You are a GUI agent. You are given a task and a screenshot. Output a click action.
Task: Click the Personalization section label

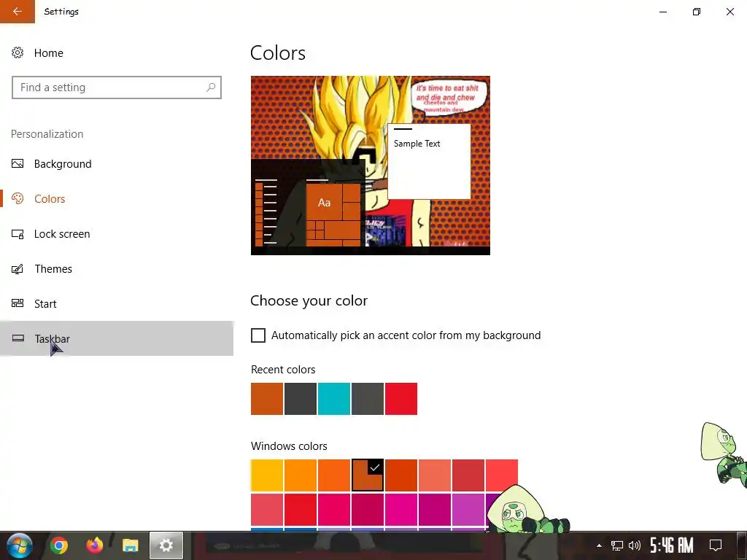[x=47, y=134]
